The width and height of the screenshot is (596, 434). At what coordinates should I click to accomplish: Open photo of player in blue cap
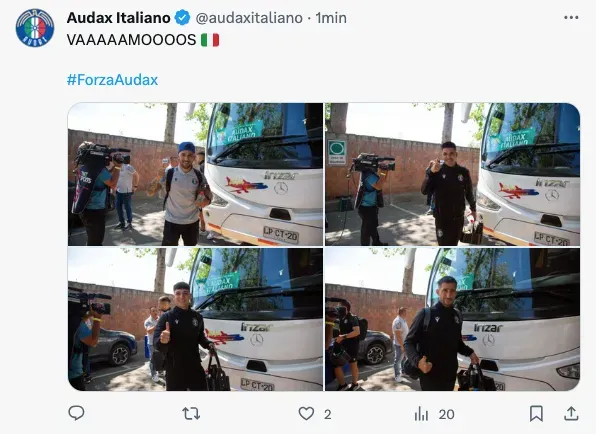195,174
